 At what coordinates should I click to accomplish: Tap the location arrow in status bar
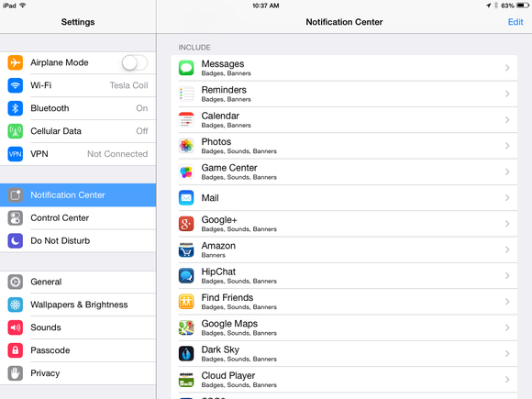tap(489, 6)
